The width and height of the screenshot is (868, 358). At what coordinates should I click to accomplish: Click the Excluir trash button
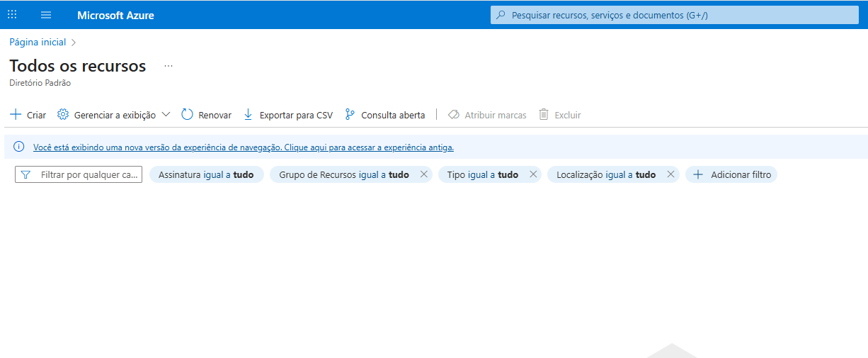tap(559, 115)
